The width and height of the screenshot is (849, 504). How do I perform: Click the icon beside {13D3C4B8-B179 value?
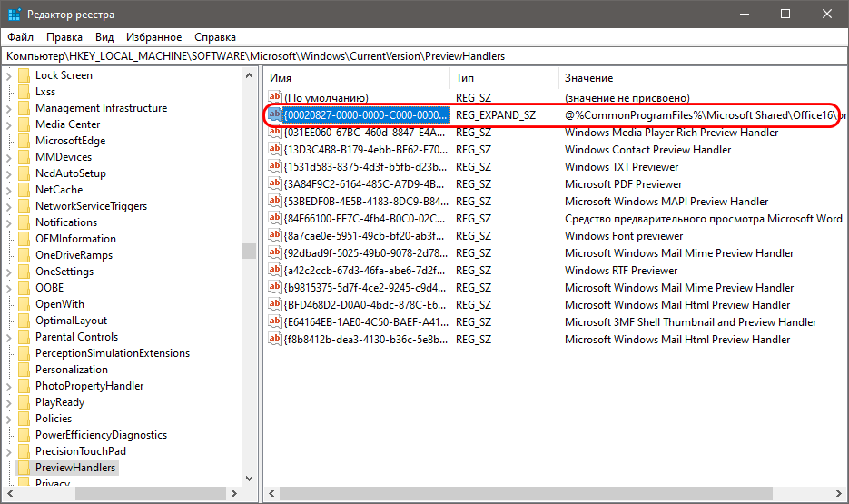click(275, 149)
